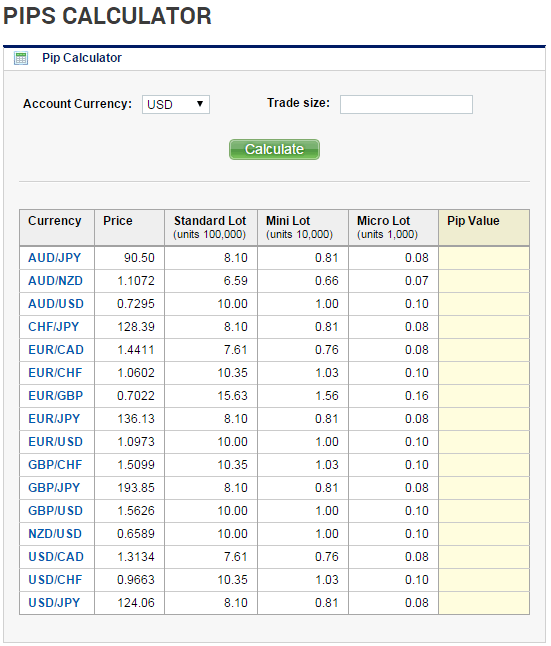
Task: Open the EUR/GBP currency link
Action: click(x=55, y=396)
